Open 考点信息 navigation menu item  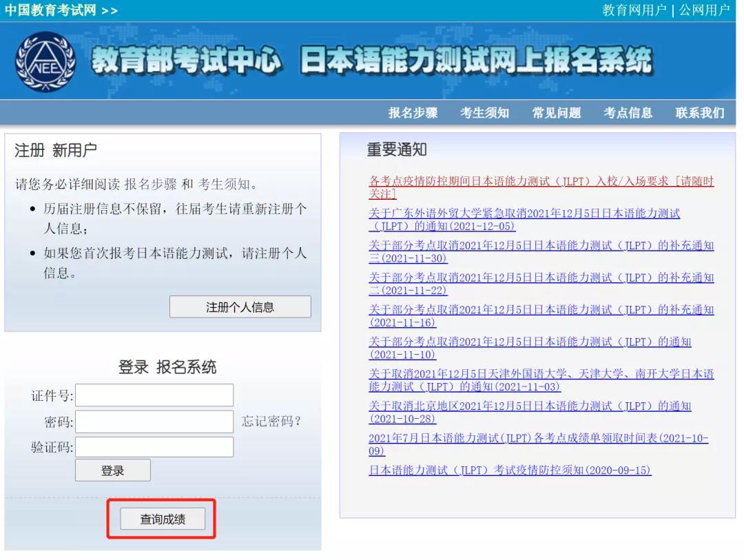(x=628, y=113)
